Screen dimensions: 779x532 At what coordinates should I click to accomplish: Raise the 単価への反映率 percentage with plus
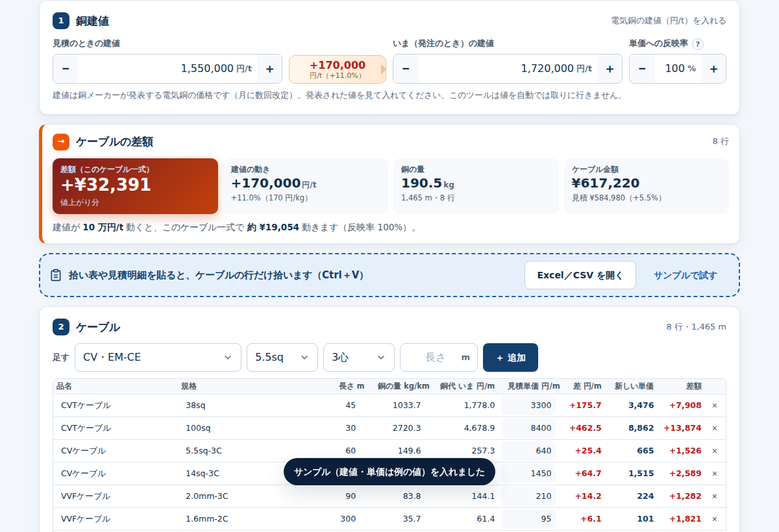[713, 69]
